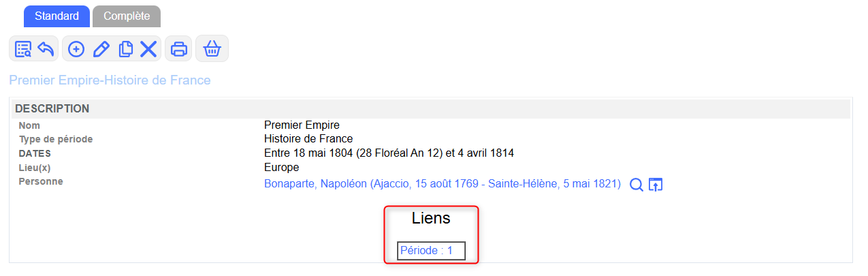
Task: Duplicate the record with copy icon
Action: point(125,49)
